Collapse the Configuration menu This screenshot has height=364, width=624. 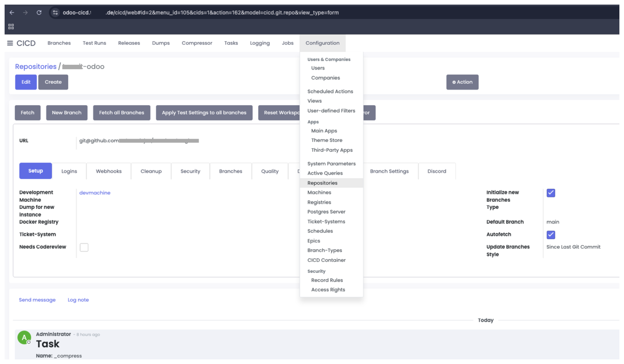(x=322, y=43)
